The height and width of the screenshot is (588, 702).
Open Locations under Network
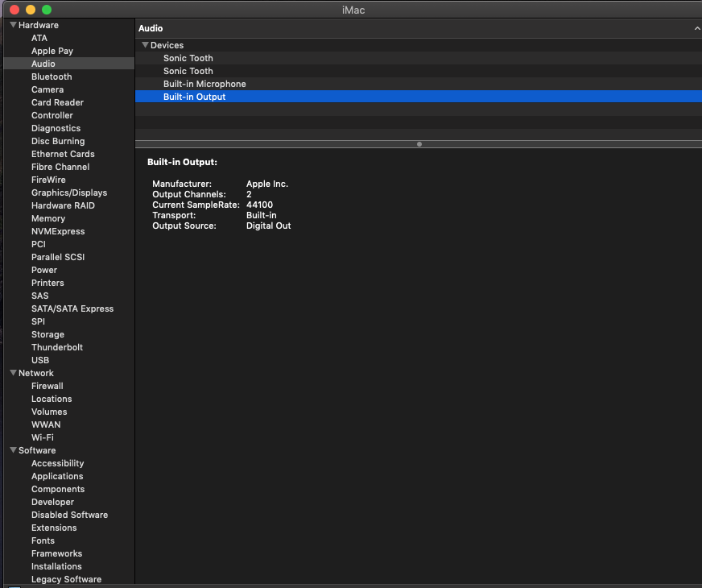point(52,399)
